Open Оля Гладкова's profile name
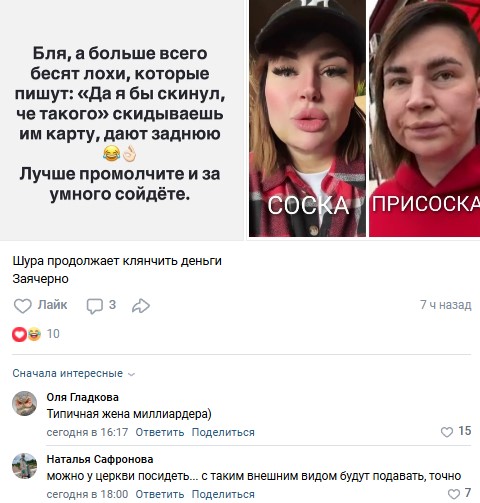Viewport: 480px width, 503px height. 83,397
